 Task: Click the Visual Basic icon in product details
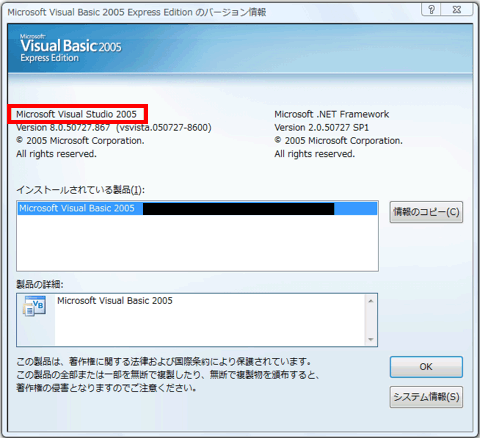(34, 307)
